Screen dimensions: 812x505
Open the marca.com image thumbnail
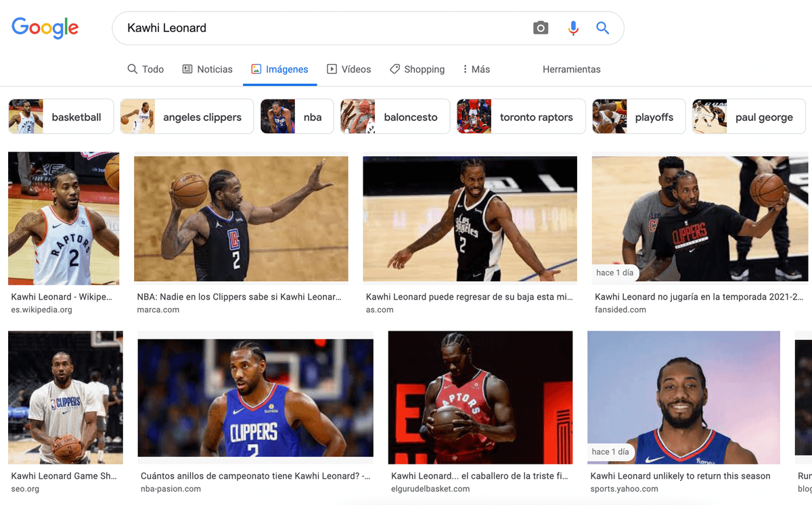[241, 218]
